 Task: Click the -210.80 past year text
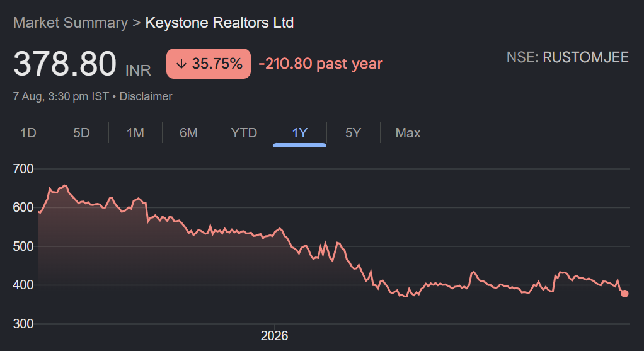321,64
